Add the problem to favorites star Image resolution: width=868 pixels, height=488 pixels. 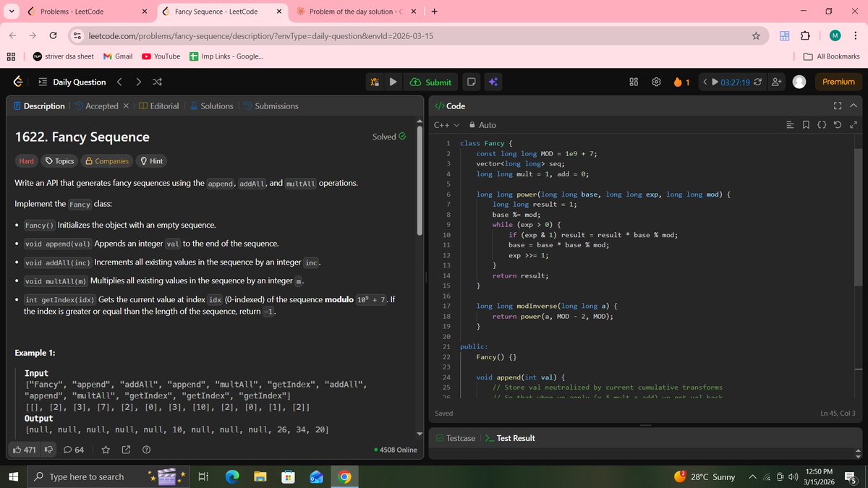(x=106, y=450)
